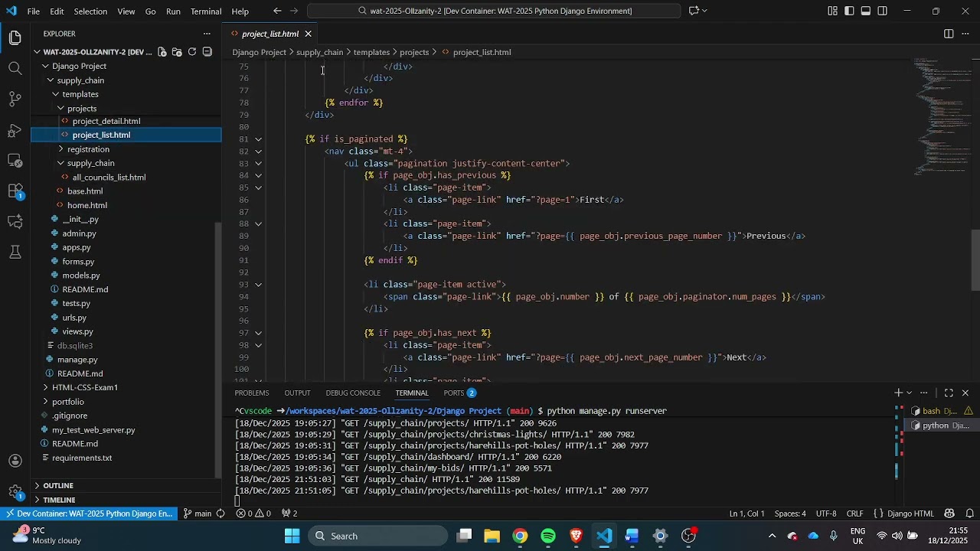This screenshot has width=980, height=551.
Task: Open the Search view in activity bar
Action: coord(15,68)
